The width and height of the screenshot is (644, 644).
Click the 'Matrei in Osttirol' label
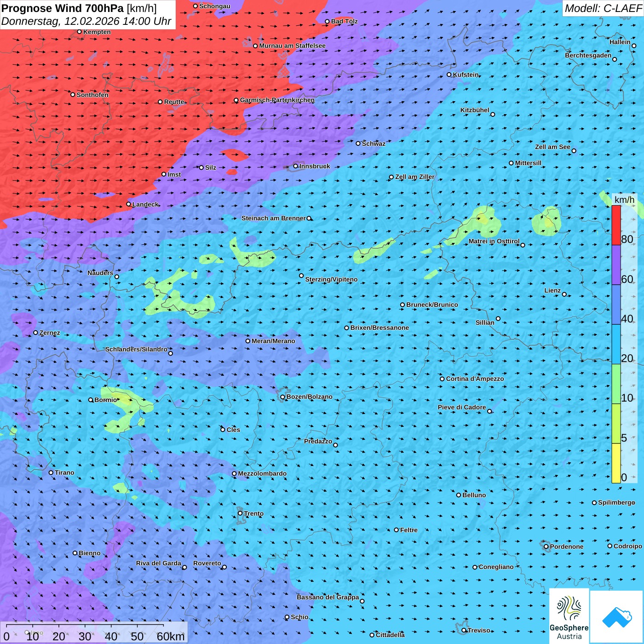494,241
